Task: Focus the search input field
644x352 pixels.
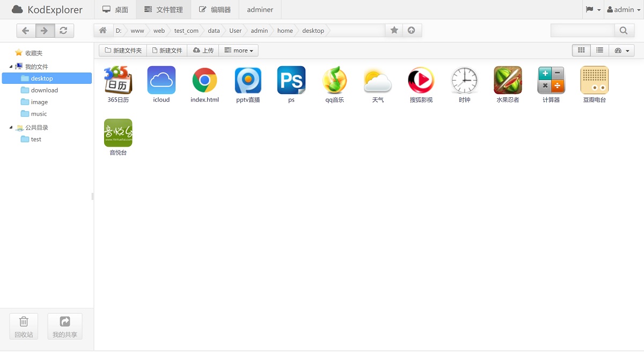Action: click(583, 31)
